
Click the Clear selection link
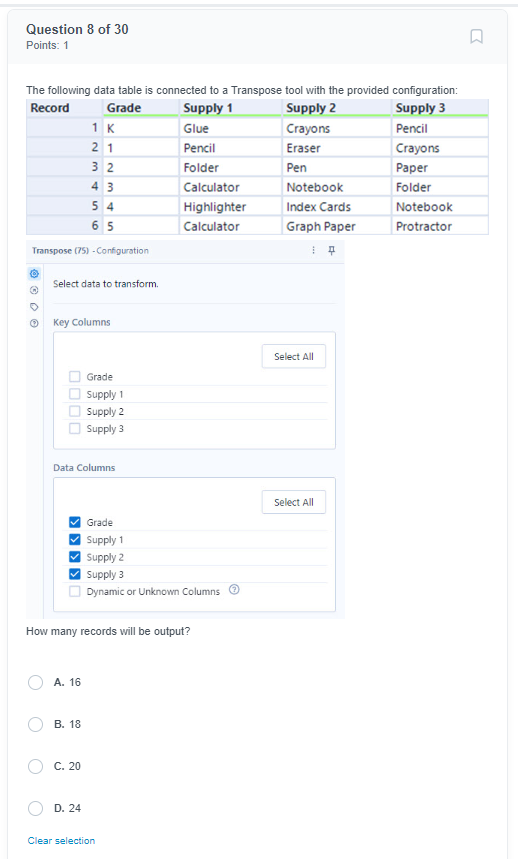[x=61, y=840]
